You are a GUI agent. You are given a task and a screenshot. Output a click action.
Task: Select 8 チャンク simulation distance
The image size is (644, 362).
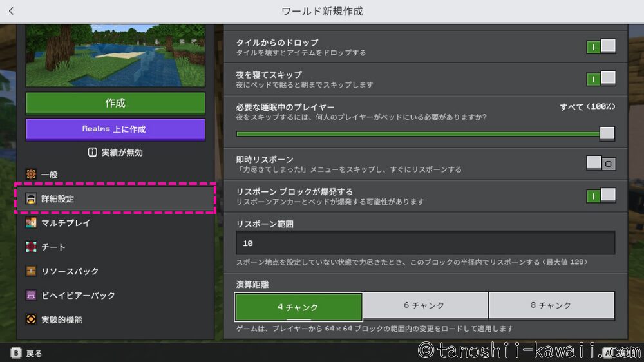coord(552,305)
